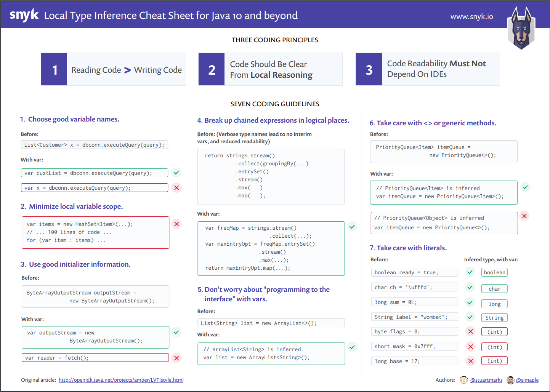Click code 'long base = 17;'
550x392 pixels.
415,361
